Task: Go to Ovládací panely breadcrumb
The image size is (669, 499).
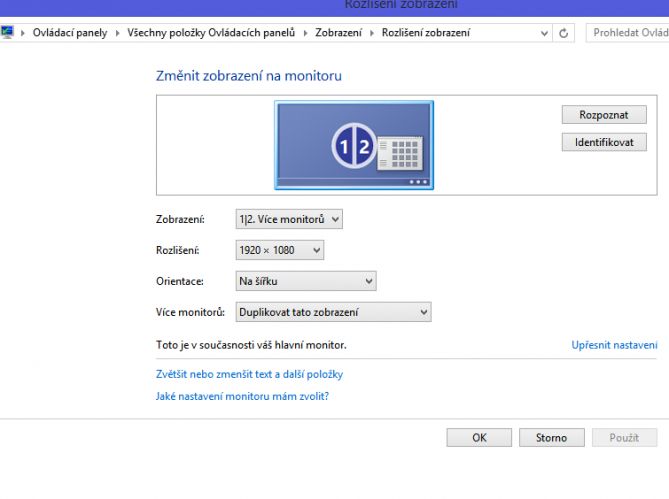Action: (x=70, y=33)
